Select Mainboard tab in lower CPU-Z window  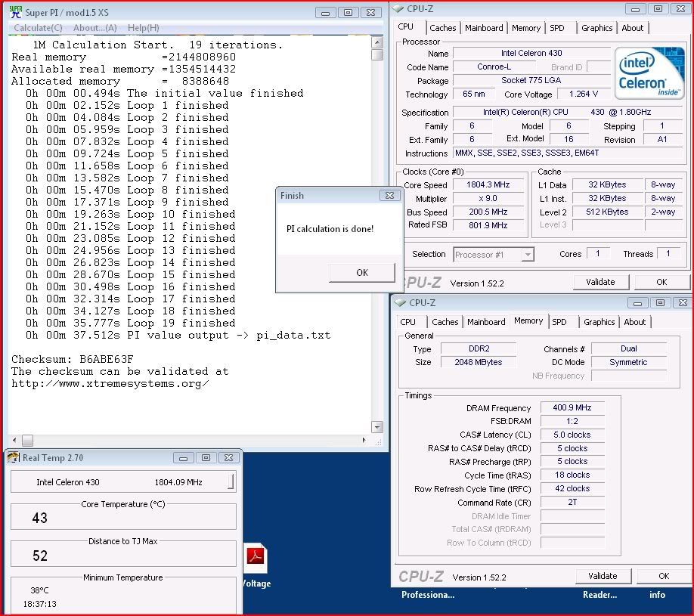pyautogui.click(x=486, y=322)
